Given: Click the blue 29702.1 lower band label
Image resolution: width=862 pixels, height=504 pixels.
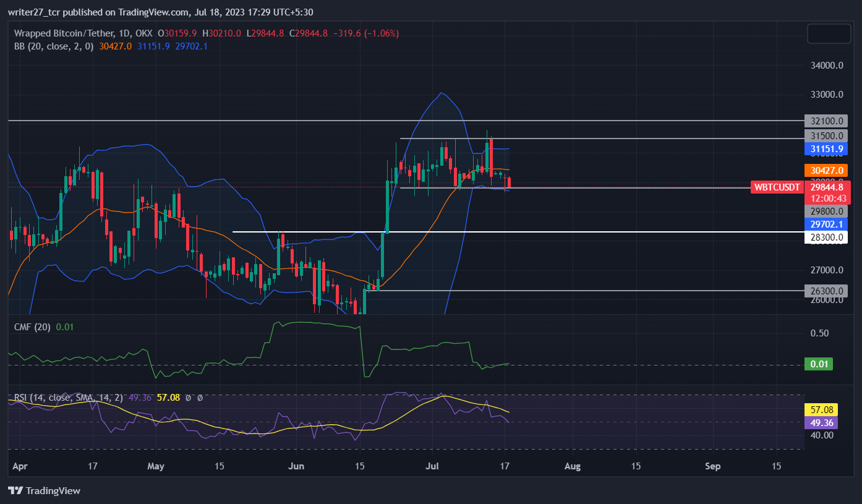Looking at the screenshot, I should [x=826, y=224].
